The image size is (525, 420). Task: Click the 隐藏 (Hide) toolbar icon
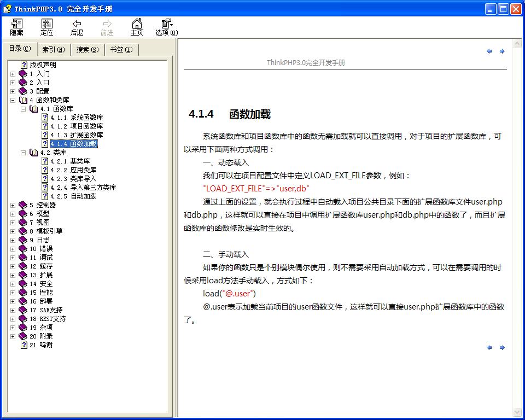16,24
